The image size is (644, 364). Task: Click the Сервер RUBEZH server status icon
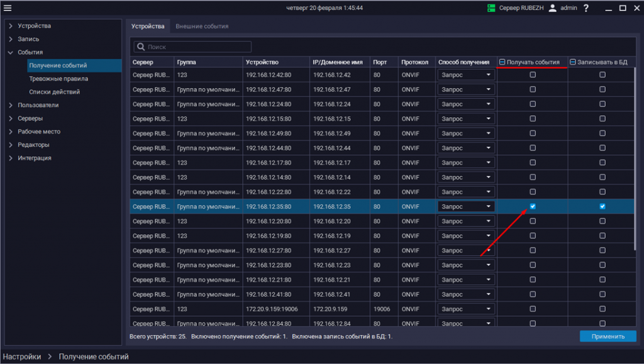pyautogui.click(x=492, y=8)
